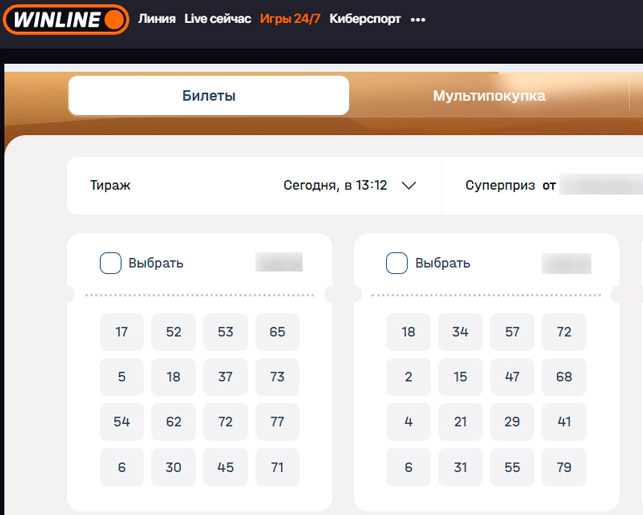Select number 17 on the first ticket
The height and width of the screenshot is (515, 643).
(122, 332)
